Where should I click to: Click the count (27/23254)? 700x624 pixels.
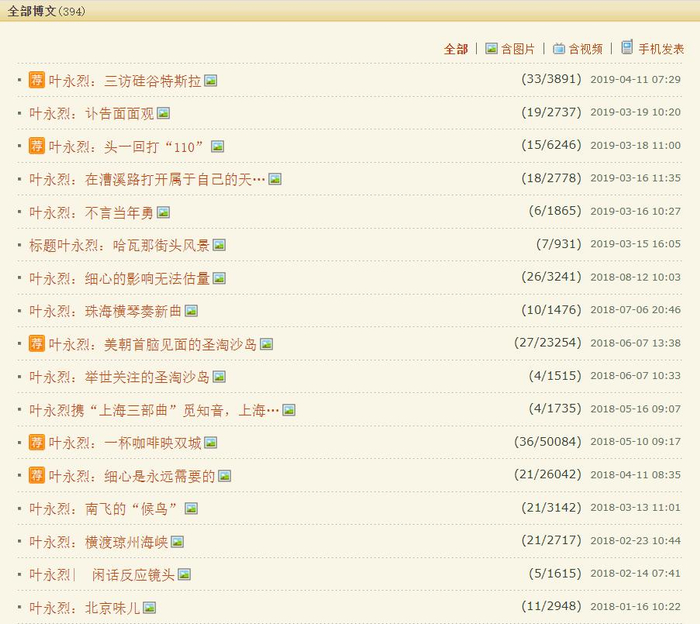click(x=548, y=342)
